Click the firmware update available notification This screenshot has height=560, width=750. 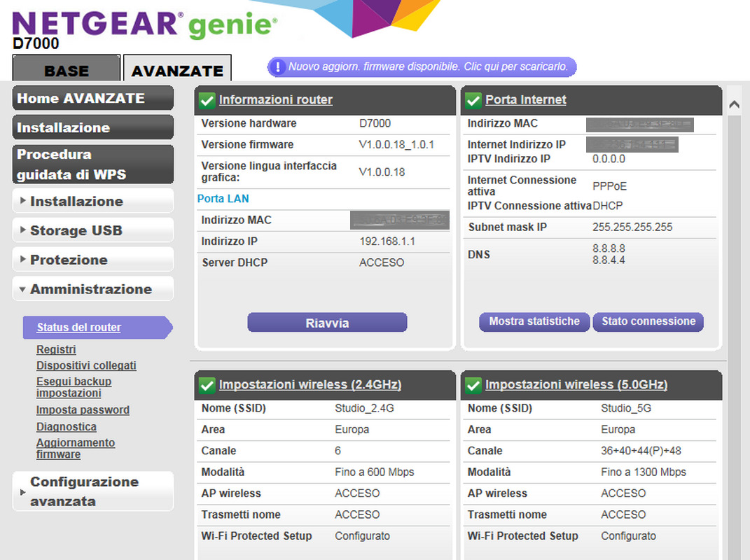coord(431,67)
